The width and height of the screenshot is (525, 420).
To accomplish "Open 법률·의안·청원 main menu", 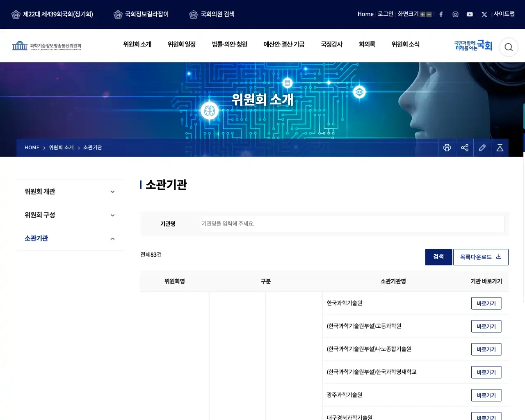I will pos(230,44).
